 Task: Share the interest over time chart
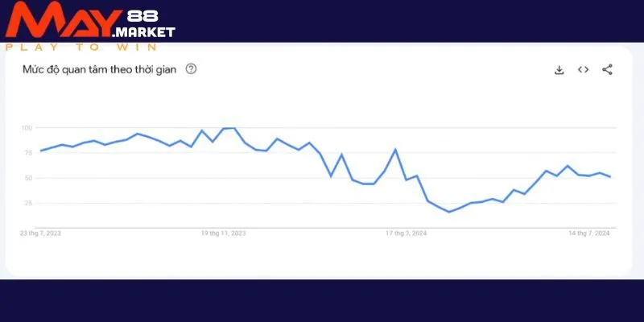[x=608, y=70]
